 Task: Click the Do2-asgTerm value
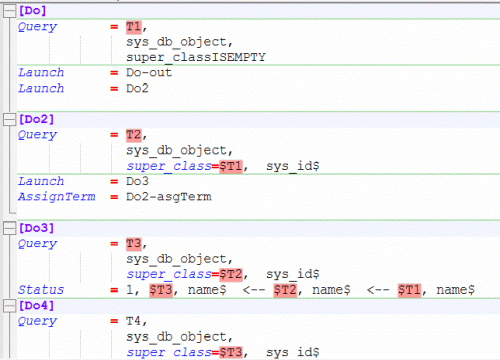[169, 197]
